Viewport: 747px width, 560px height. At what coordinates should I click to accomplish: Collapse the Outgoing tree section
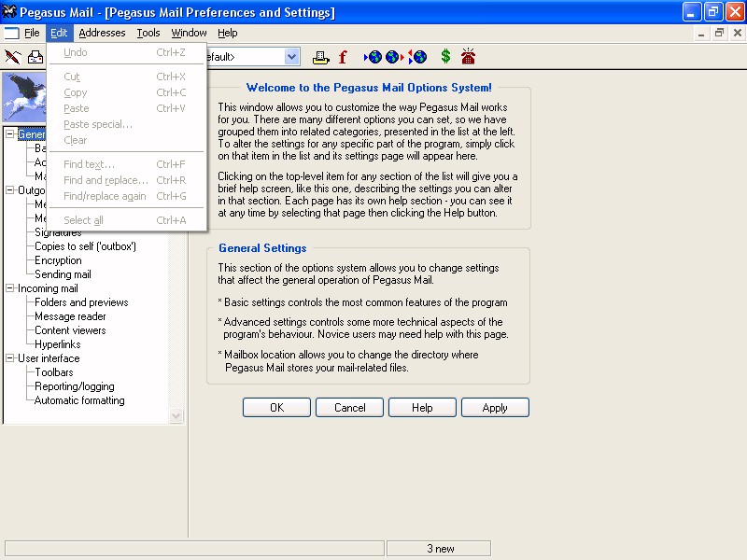tap(9, 190)
